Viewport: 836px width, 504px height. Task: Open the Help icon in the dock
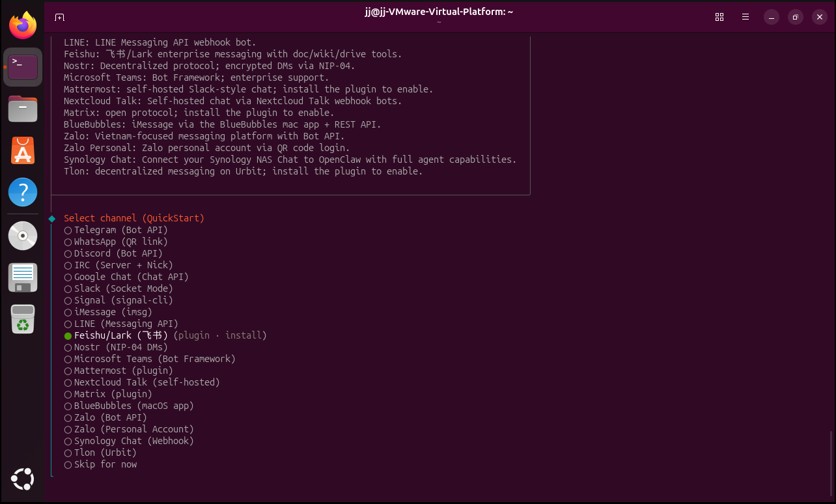pos(23,193)
